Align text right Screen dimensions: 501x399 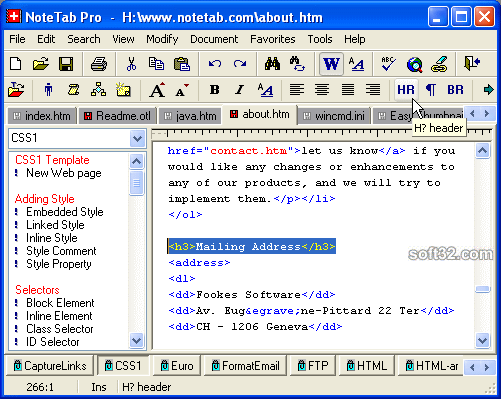click(373, 89)
